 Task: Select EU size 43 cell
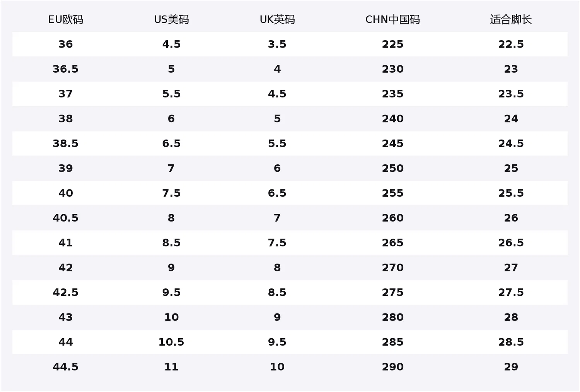(x=66, y=317)
